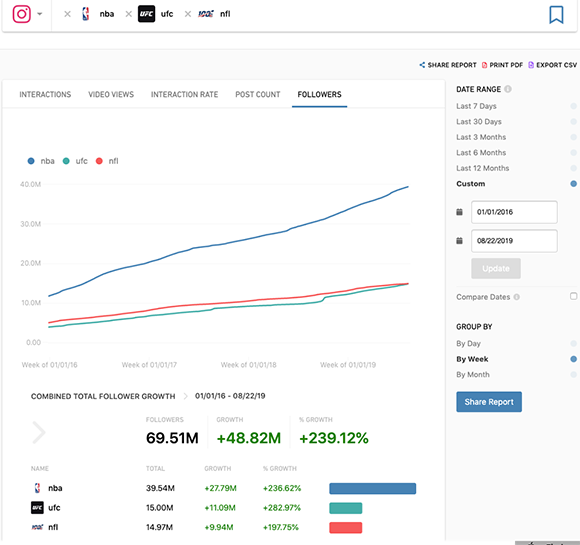Expand the Combined Total Follower Growth chevron
580x545 pixels.
click(x=38, y=432)
